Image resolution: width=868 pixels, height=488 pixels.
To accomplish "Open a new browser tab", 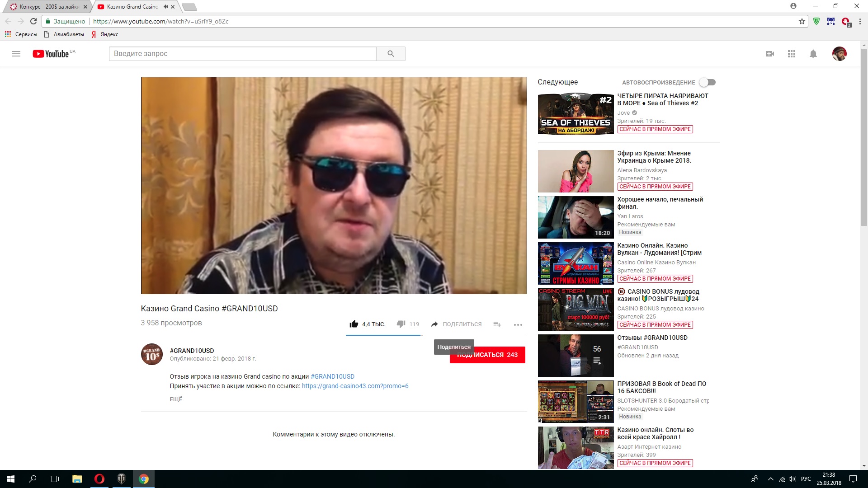I will [x=189, y=7].
